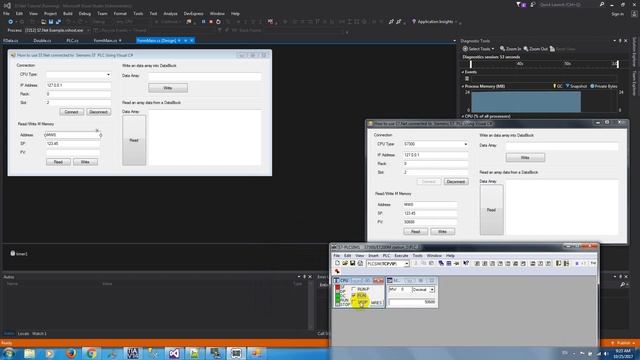Click Save icon in Visual Studio toolbar
Viewport: 640px width, 360px height.
pos(51,22)
